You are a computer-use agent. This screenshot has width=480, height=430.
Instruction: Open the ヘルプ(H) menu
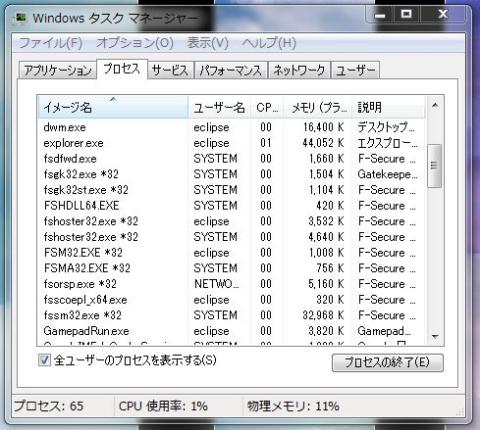point(269,43)
